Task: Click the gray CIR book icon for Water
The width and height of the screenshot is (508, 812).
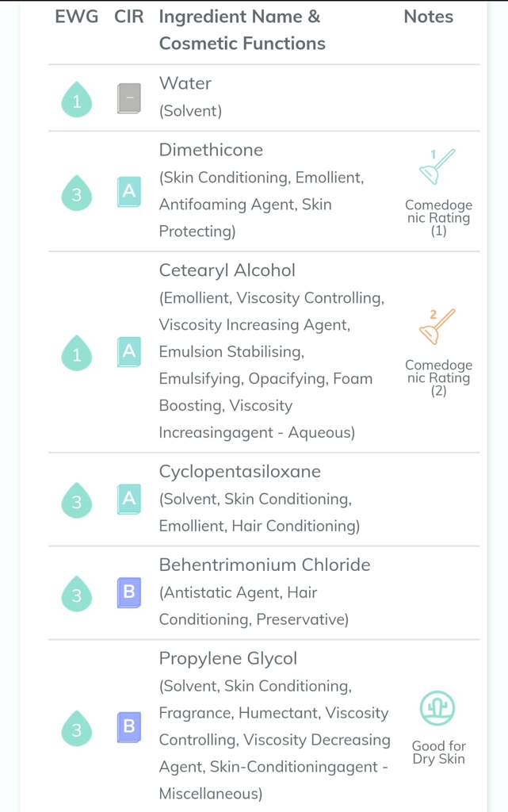Action: point(129,98)
